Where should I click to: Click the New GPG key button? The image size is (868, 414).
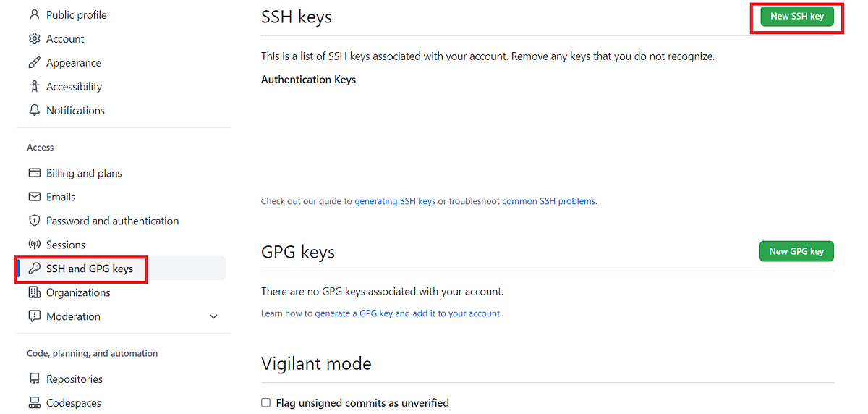tap(796, 251)
